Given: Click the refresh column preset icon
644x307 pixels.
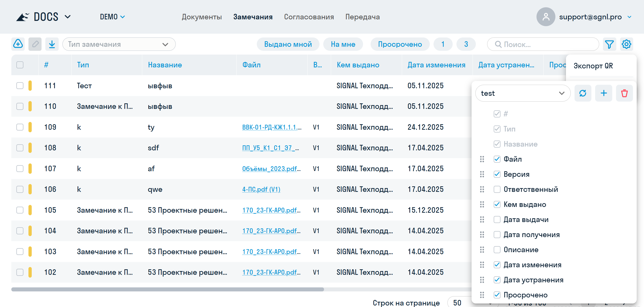Looking at the screenshot, I should point(583,93).
